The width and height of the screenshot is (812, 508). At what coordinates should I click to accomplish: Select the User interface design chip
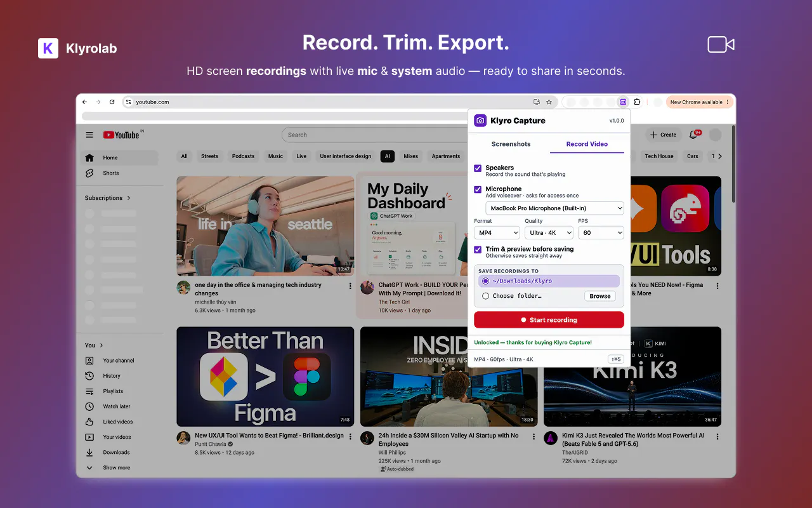pyautogui.click(x=346, y=156)
